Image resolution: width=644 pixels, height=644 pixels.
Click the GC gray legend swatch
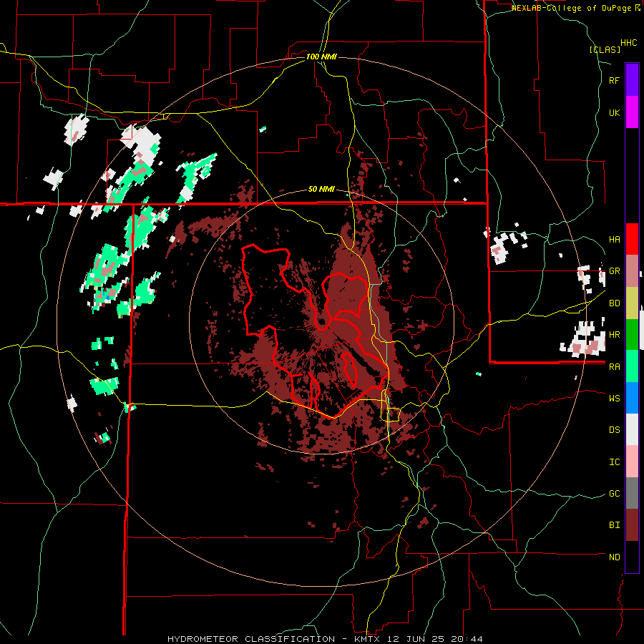(632, 493)
